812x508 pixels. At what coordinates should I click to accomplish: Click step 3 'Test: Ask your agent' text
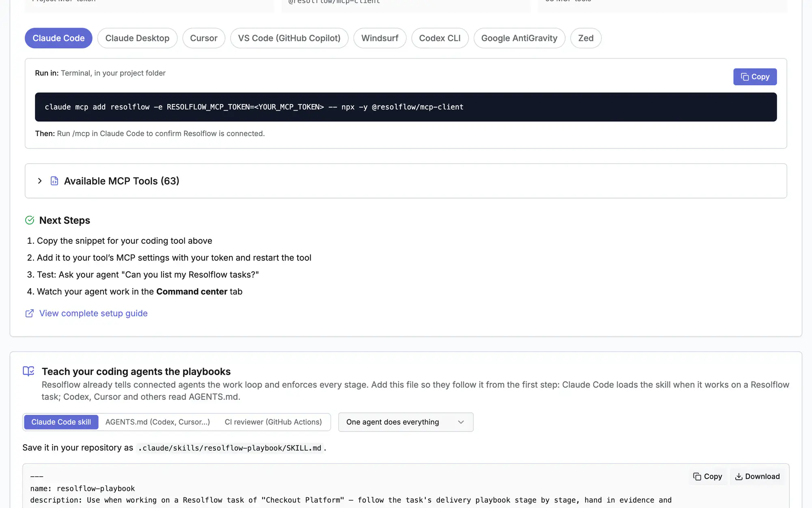tap(148, 275)
